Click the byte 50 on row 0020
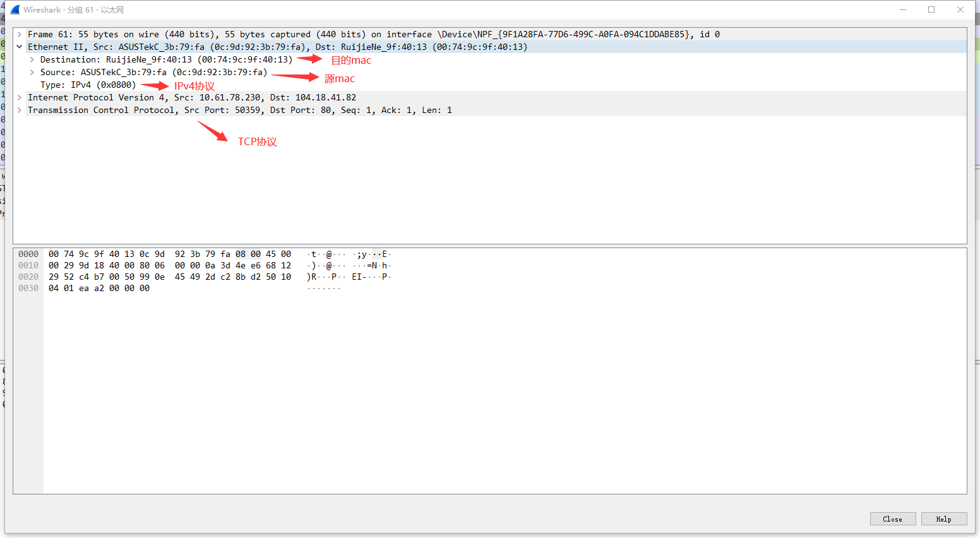Screen dimensions: 980x538 (129, 277)
